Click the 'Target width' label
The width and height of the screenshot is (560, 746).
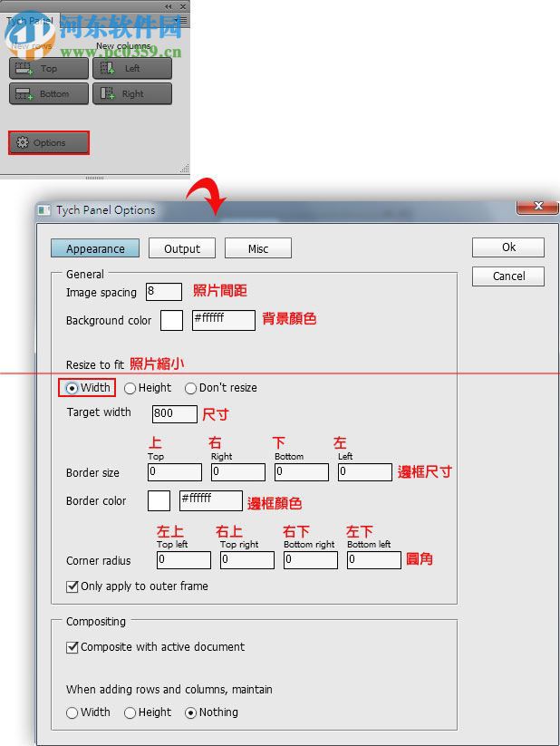tap(99, 412)
